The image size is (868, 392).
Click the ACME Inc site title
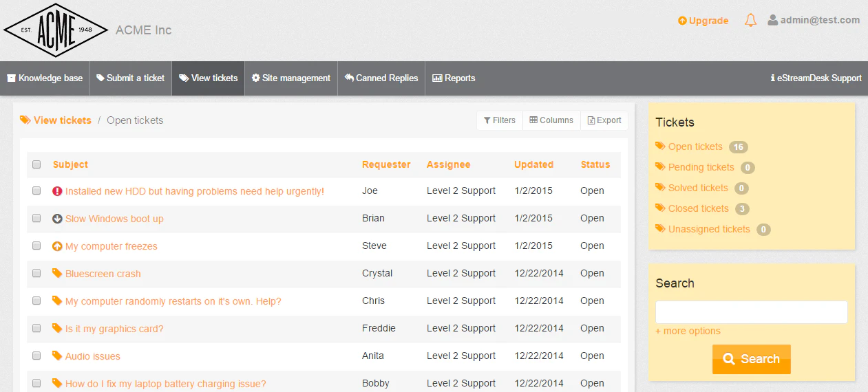tap(144, 30)
